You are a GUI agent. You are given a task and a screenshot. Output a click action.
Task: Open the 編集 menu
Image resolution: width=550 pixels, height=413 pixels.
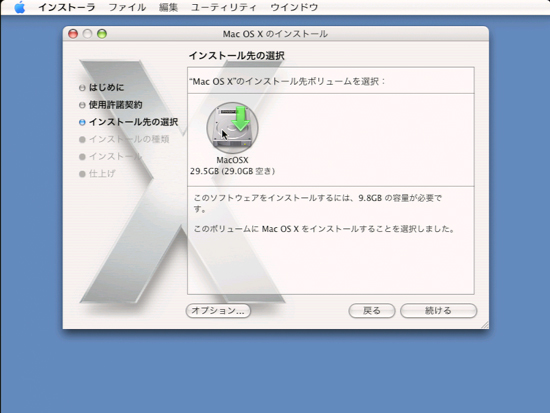(168, 7)
